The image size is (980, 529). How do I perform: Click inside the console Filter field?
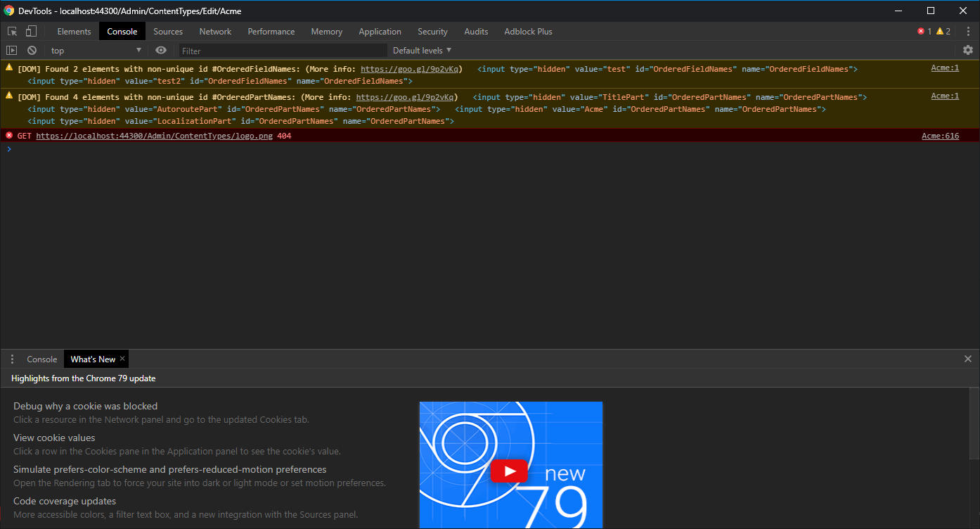point(281,50)
